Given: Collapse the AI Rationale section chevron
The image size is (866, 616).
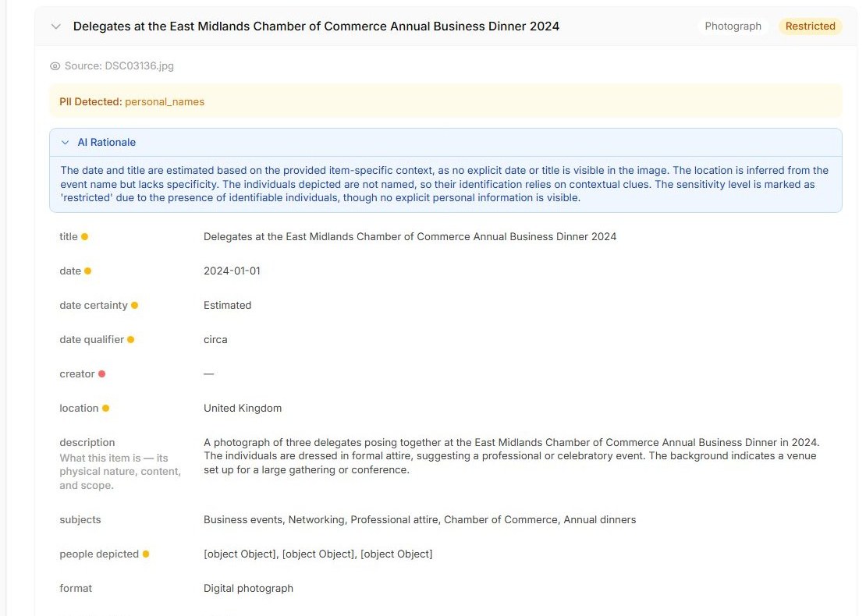Looking at the screenshot, I should (x=66, y=143).
